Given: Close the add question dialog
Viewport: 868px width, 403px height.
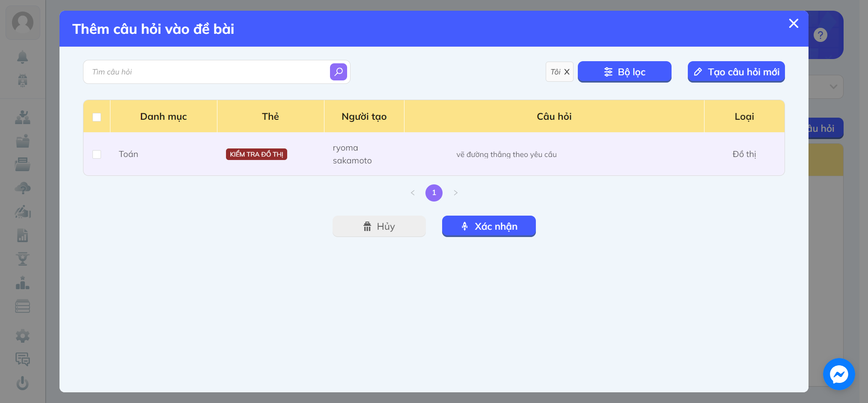Looking at the screenshot, I should (794, 24).
